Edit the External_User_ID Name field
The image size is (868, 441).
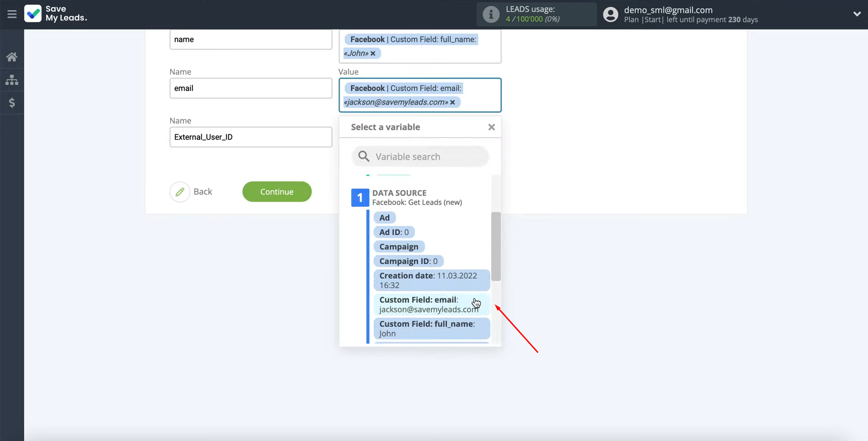251,137
